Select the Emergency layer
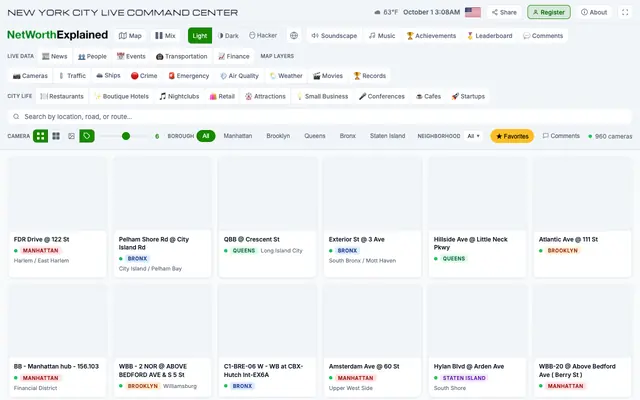The height and width of the screenshot is (400, 640). (x=189, y=76)
